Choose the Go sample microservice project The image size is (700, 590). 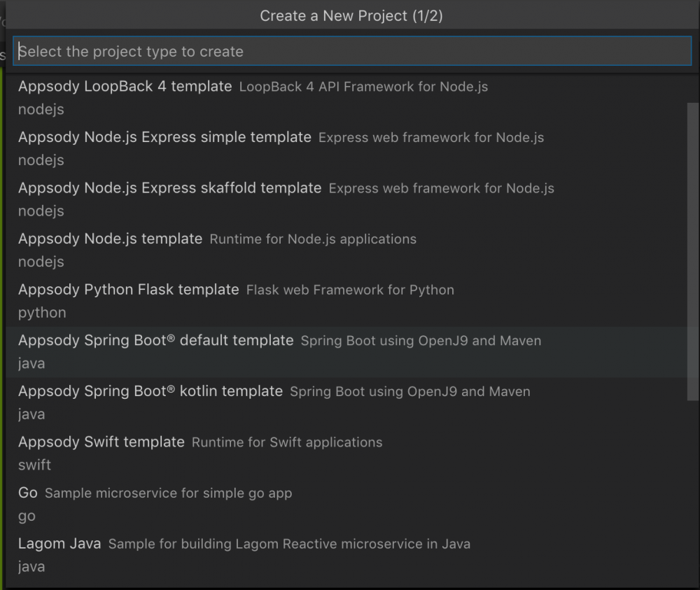[28, 492]
